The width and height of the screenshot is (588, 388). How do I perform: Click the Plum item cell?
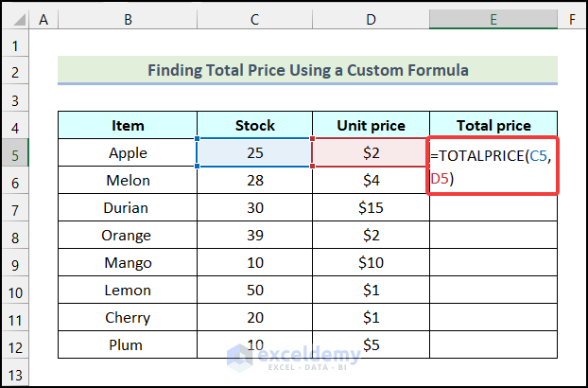[x=128, y=344]
